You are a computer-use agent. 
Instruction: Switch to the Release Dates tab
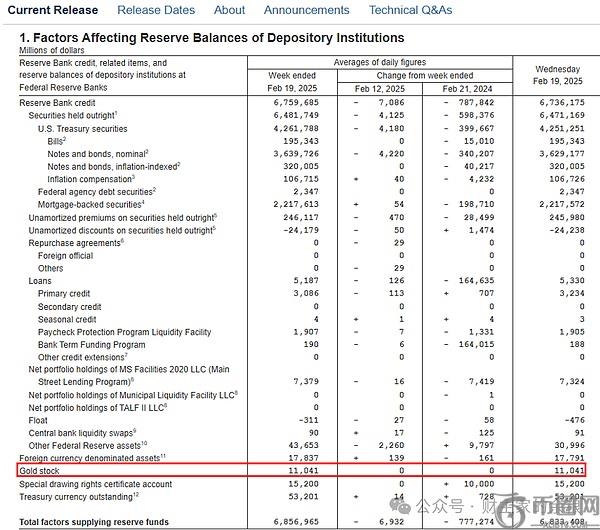[x=156, y=10]
